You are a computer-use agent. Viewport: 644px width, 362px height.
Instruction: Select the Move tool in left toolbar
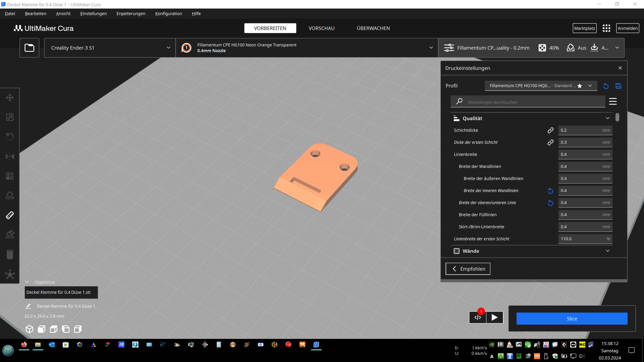coord(10,97)
